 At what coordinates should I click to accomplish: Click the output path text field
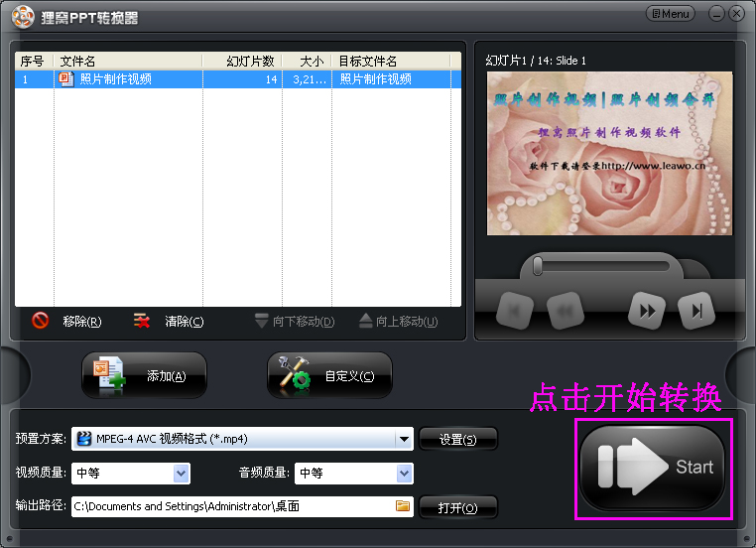click(242, 506)
